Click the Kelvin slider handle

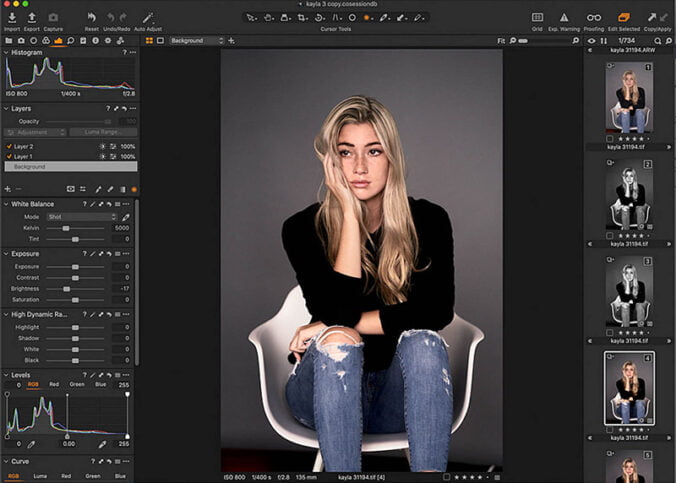point(66,228)
